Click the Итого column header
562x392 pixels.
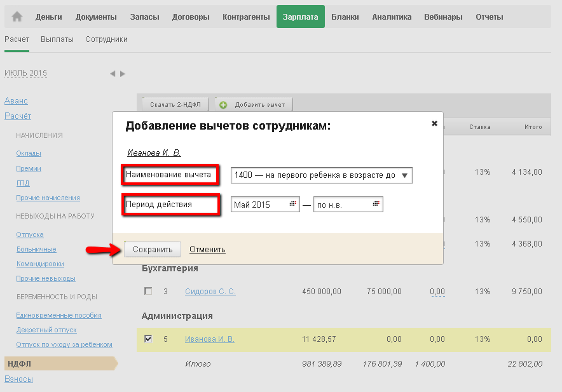tap(533, 127)
